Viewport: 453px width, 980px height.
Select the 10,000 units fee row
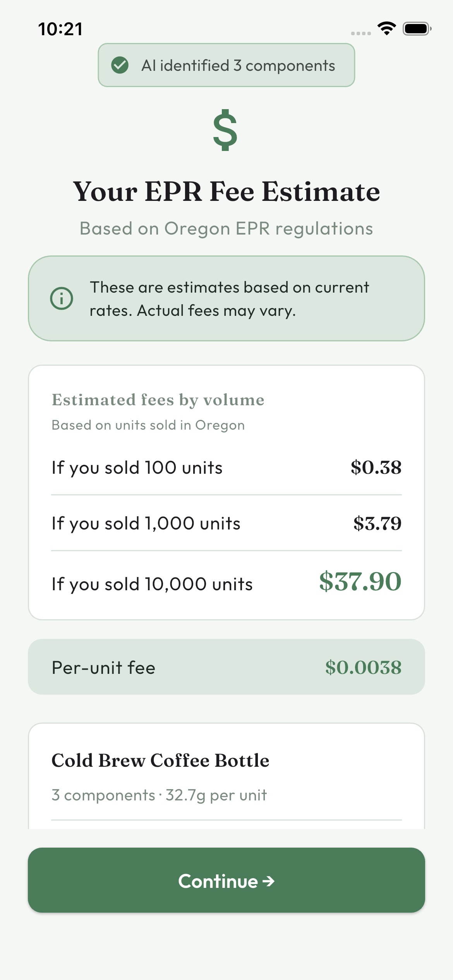[x=226, y=584]
